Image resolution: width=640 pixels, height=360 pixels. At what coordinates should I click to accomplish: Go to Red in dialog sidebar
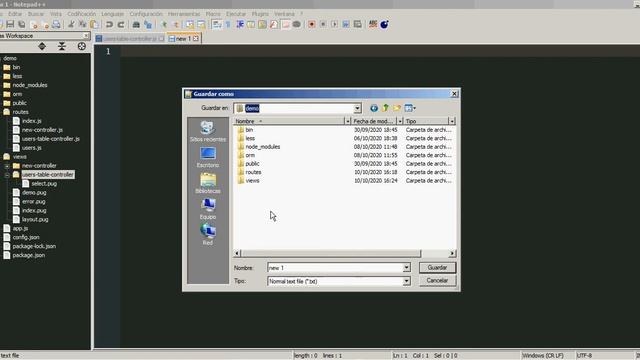207,235
